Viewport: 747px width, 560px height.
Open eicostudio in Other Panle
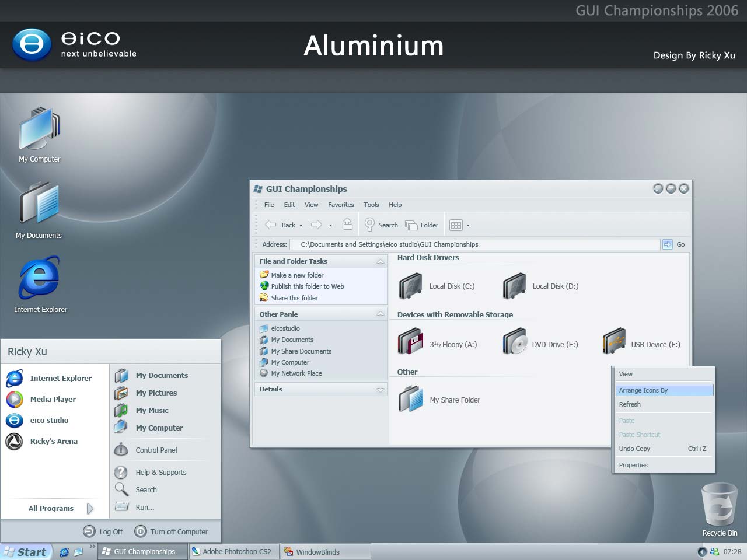tap(280, 328)
